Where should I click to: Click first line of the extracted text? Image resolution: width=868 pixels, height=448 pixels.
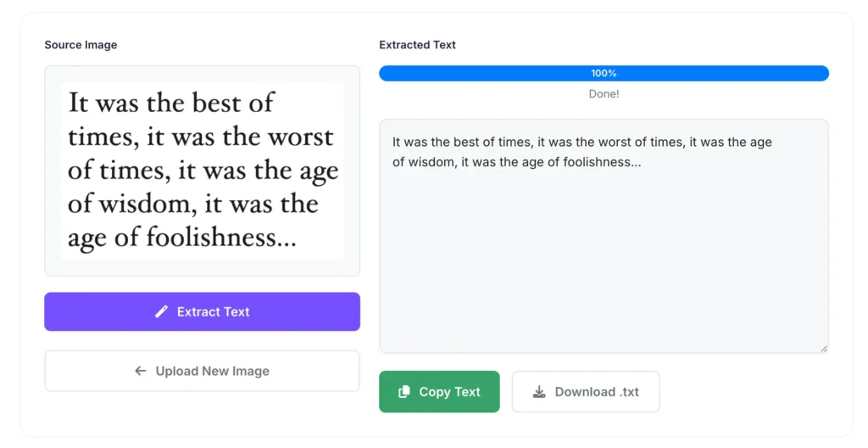[581, 143]
